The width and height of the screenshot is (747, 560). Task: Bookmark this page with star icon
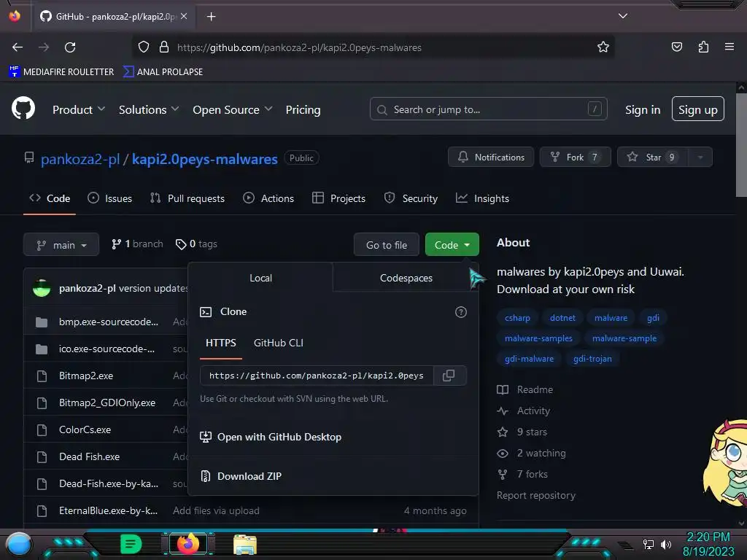click(603, 47)
